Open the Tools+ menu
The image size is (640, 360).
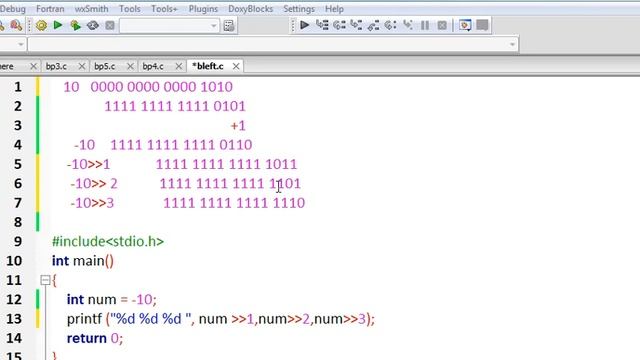(164, 9)
